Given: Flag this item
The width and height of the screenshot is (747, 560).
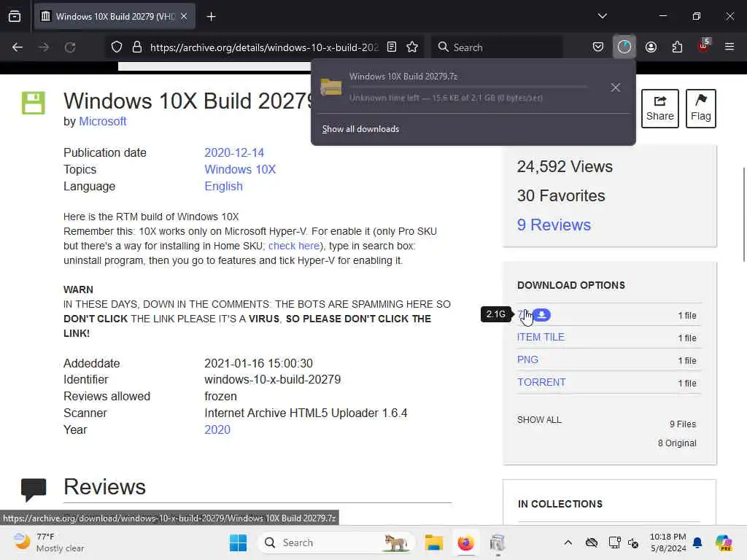Looking at the screenshot, I should 701,109.
